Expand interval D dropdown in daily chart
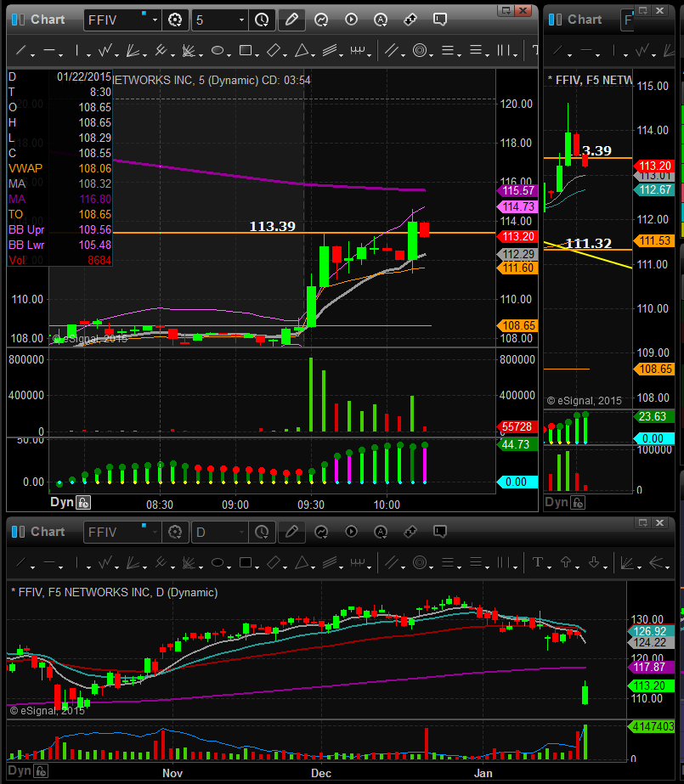The width and height of the screenshot is (684, 784). 242,532
